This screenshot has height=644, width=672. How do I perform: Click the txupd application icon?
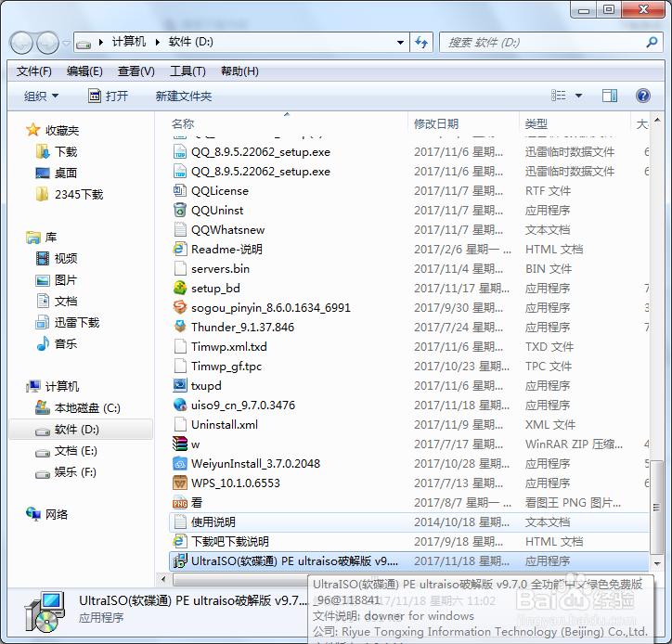(179, 385)
